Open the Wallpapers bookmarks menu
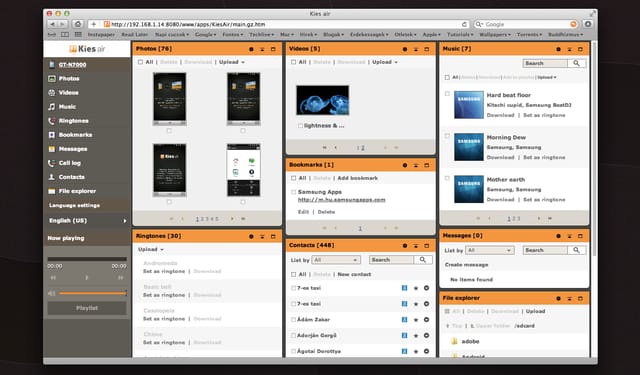The width and height of the screenshot is (640, 375). (x=495, y=35)
